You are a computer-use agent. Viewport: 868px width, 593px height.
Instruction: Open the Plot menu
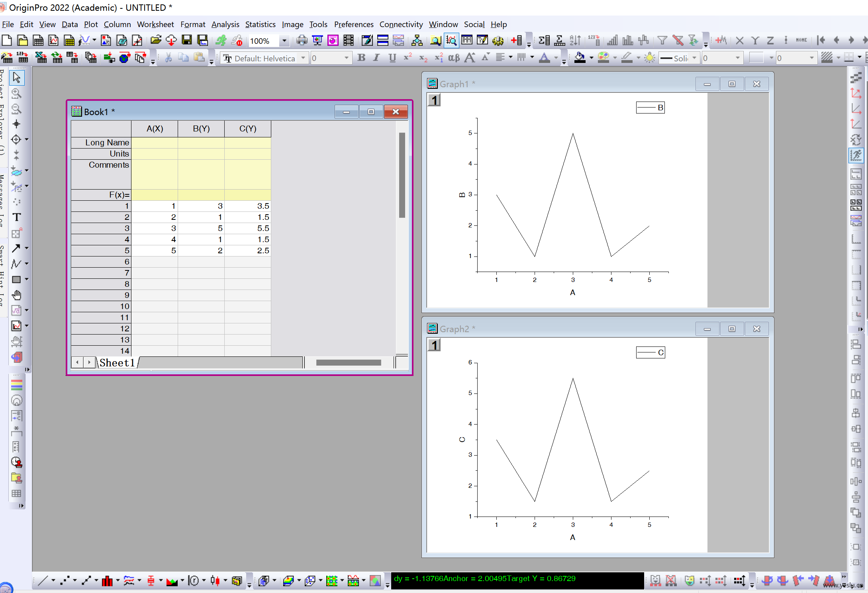90,24
